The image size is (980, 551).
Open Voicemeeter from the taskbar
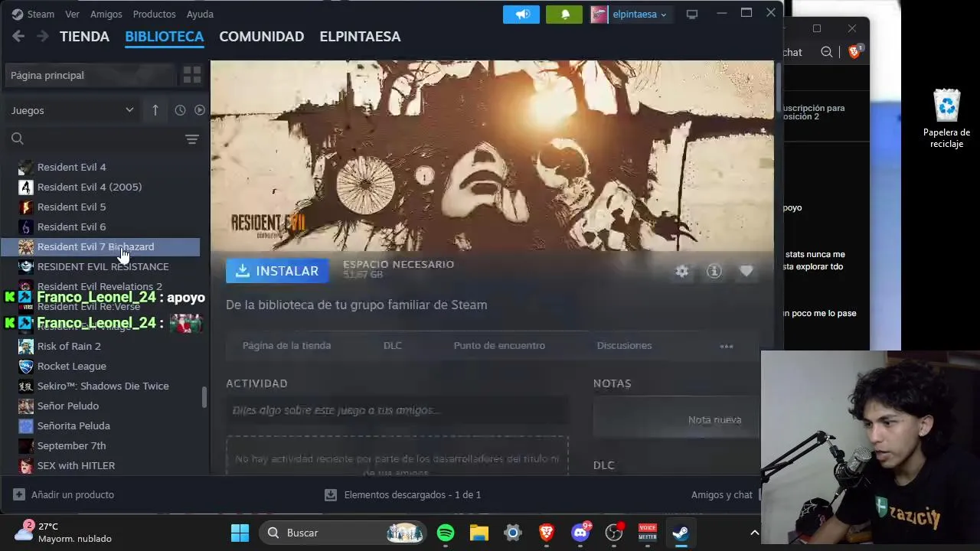[x=648, y=533]
